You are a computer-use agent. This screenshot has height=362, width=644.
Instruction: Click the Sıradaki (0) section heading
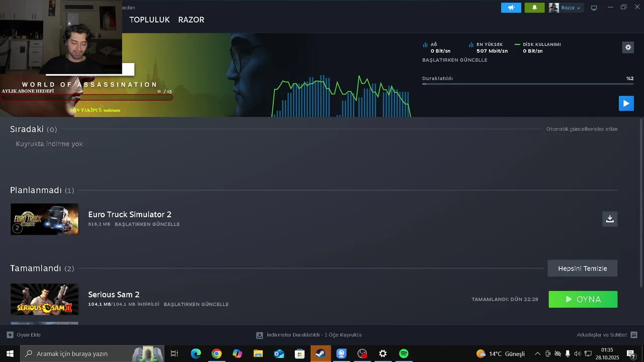(33, 129)
